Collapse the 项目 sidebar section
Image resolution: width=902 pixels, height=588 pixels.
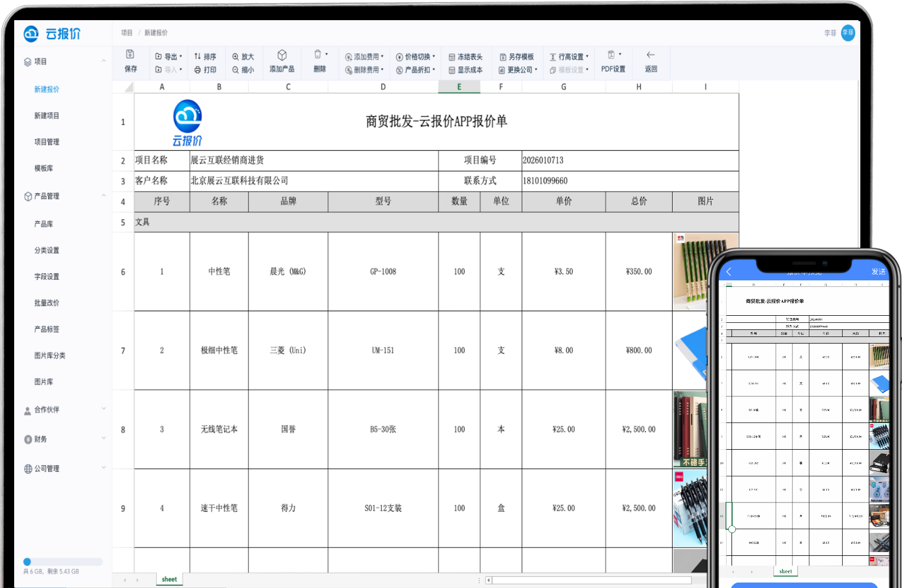click(x=103, y=61)
